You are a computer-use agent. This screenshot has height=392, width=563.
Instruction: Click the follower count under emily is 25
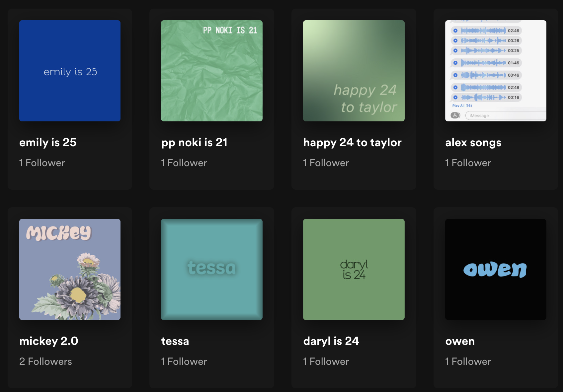(x=42, y=163)
